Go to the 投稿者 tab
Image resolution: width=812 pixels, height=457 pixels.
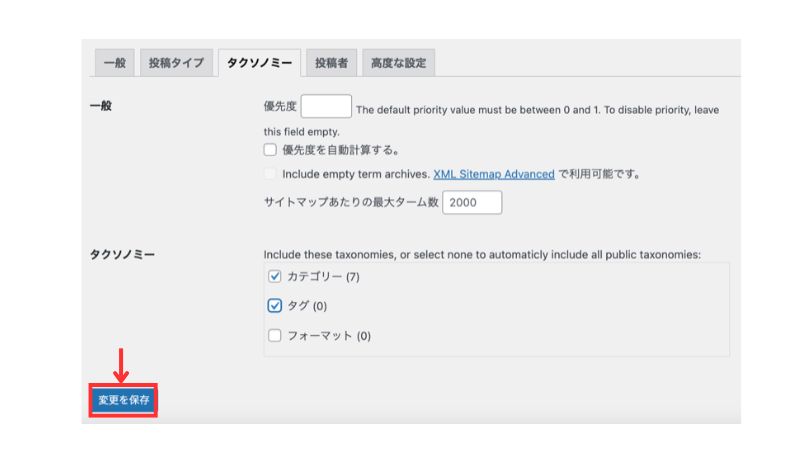(x=331, y=63)
